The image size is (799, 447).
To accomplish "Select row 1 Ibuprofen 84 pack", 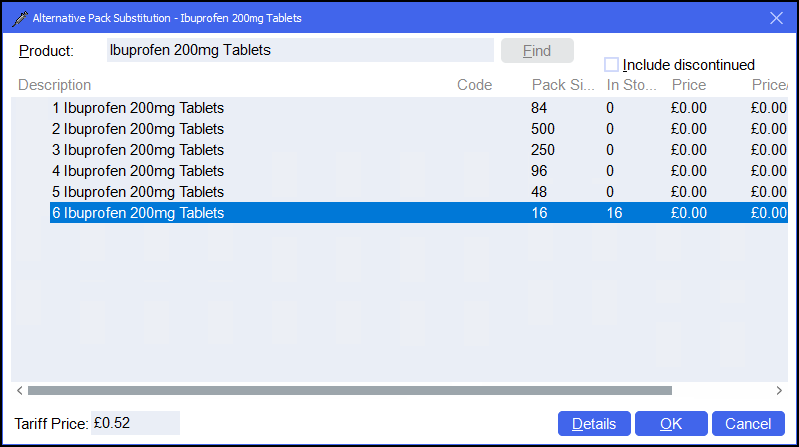I will [138, 108].
